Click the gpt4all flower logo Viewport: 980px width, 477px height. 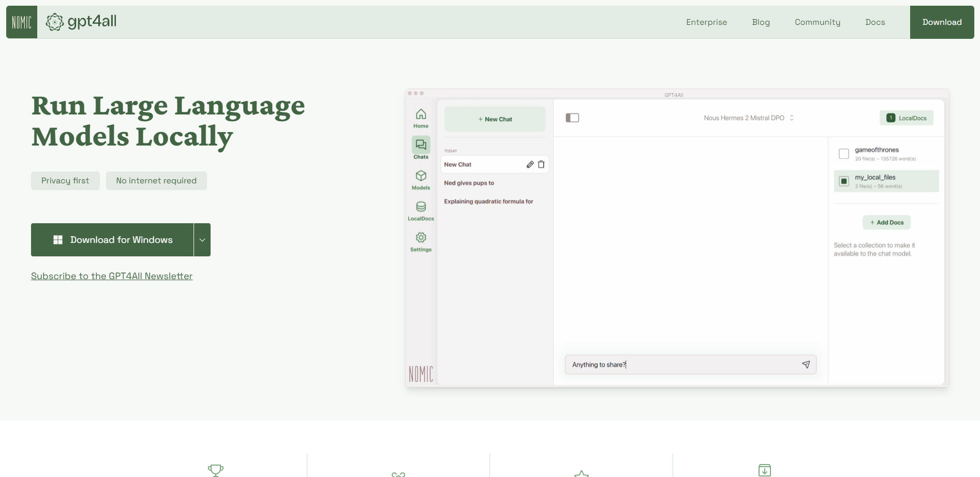click(55, 22)
